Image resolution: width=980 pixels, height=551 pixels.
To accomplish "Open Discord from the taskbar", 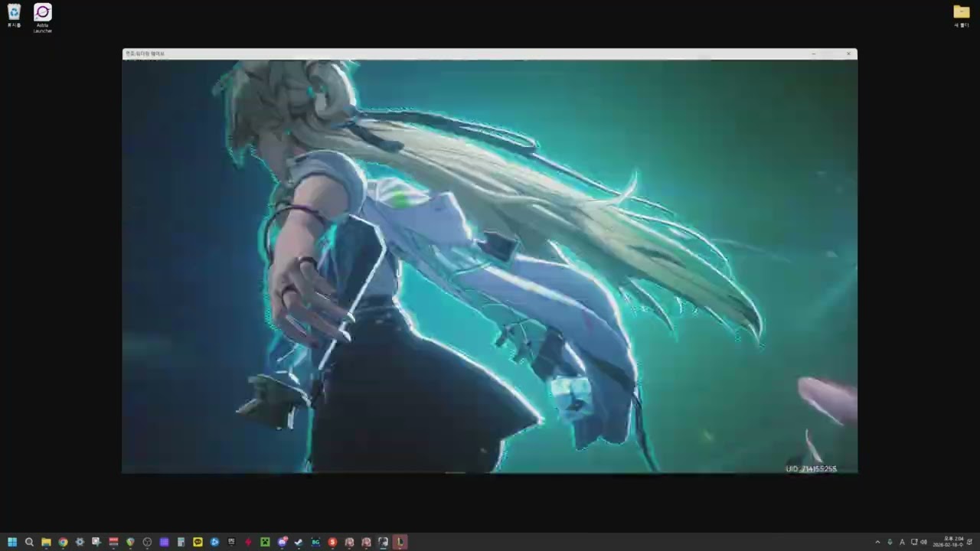I will pos(282,542).
